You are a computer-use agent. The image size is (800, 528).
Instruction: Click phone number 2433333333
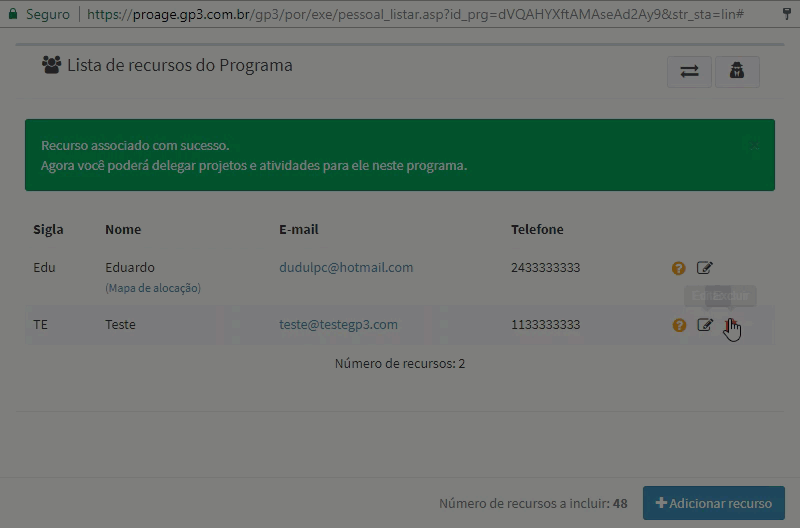coord(545,267)
